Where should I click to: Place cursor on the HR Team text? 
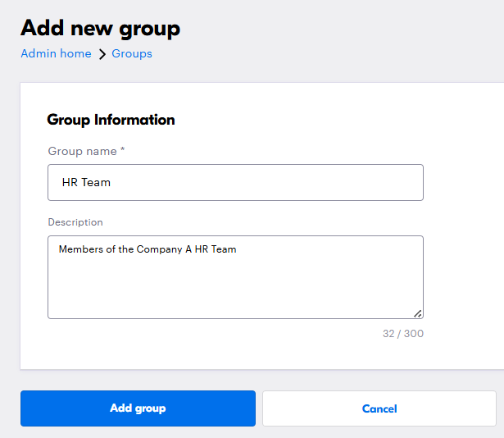tap(86, 182)
